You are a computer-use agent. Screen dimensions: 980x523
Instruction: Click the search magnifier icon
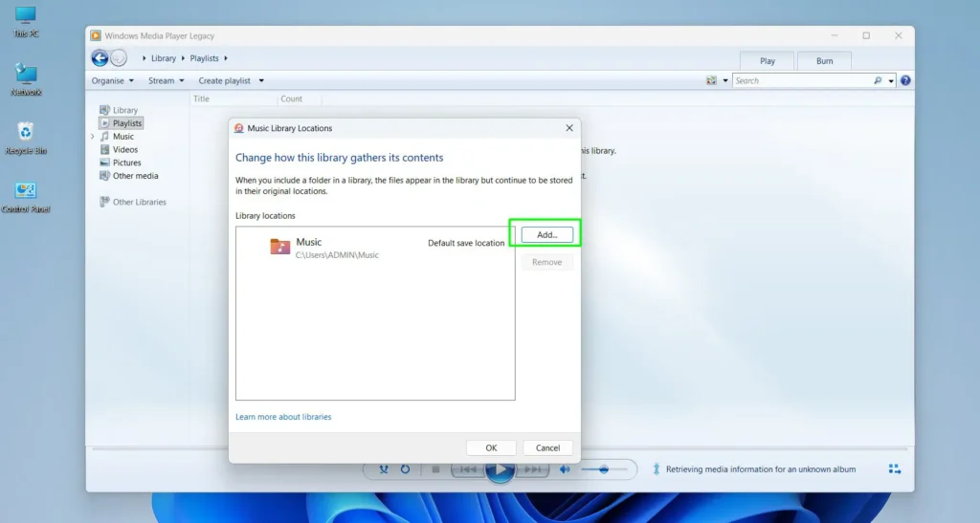pyautogui.click(x=878, y=80)
